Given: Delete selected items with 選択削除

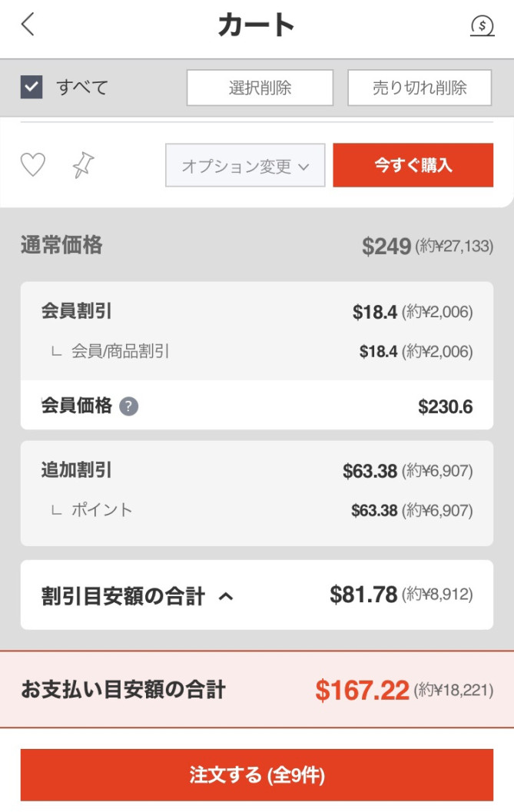Looking at the screenshot, I should (x=259, y=87).
